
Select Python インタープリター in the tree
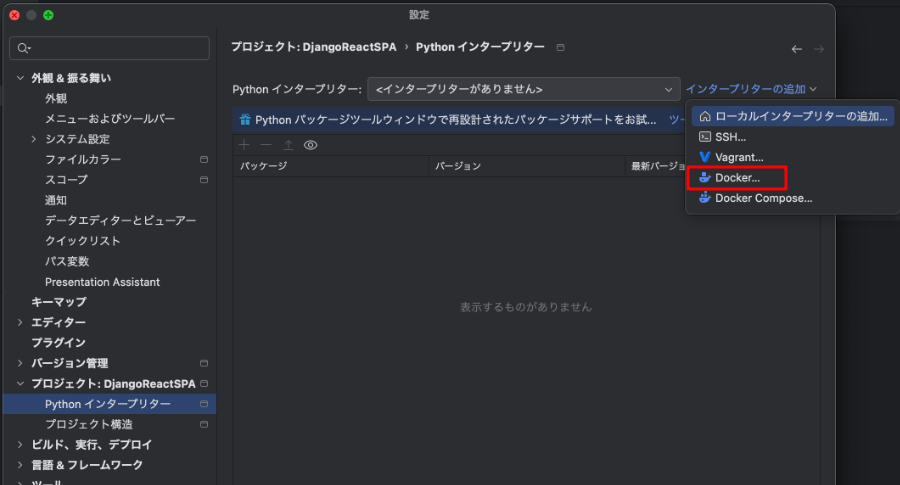tap(109, 404)
